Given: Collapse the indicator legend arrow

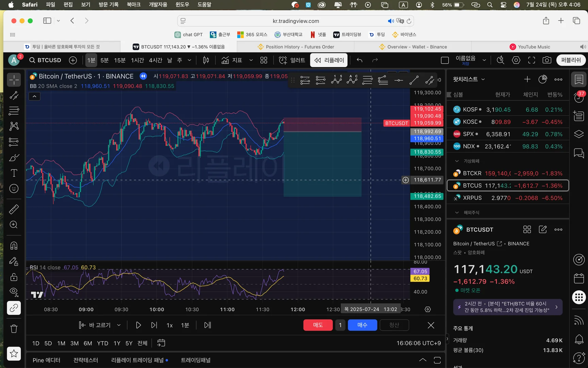Looking at the screenshot, I should tap(34, 96).
